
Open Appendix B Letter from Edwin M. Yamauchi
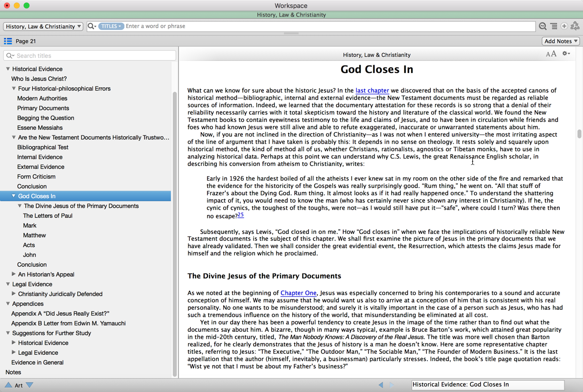(x=69, y=323)
